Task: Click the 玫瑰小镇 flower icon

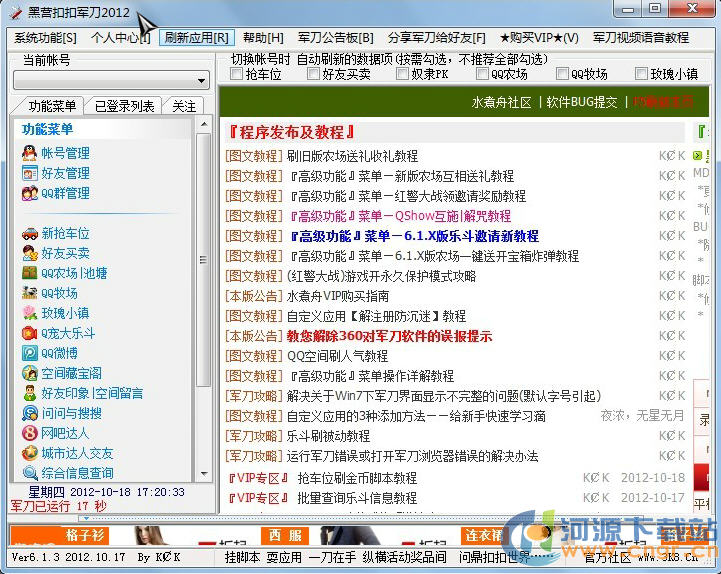Action: click(x=30, y=313)
